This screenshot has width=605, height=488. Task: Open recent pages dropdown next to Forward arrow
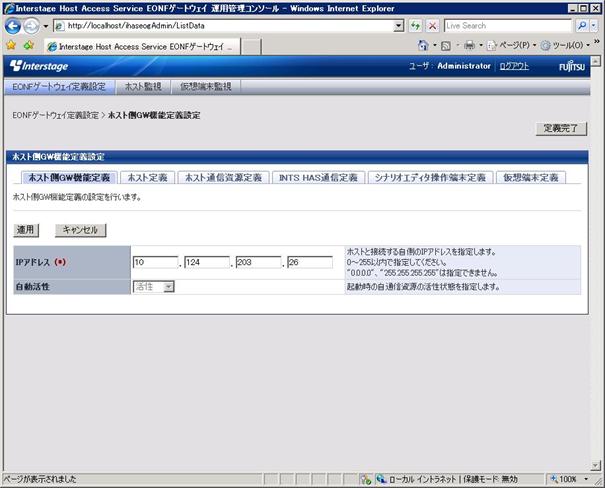click(x=46, y=26)
